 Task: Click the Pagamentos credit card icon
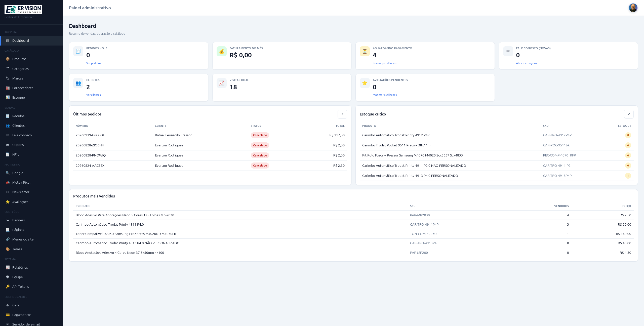click(8, 315)
